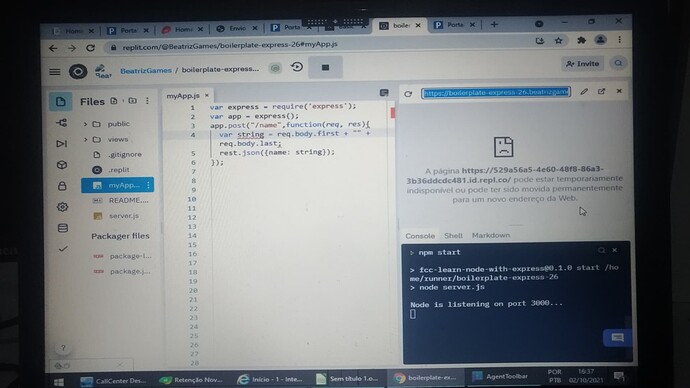Image resolution: width=690 pixels, height=388 pixels.
Task: Open the Unit tests checkmark icon
Action: coord(63,249)
